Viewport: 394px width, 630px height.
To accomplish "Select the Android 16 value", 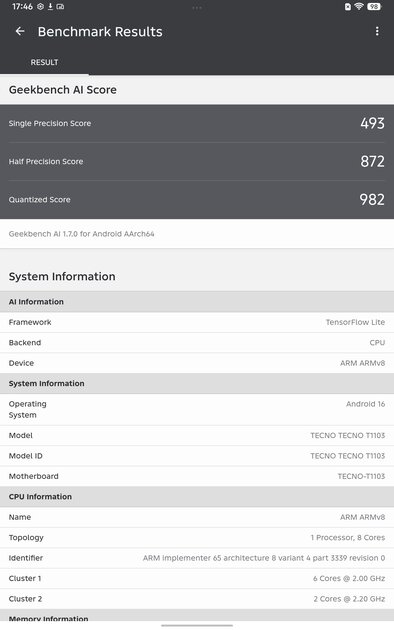I will [x=365, y=404].
